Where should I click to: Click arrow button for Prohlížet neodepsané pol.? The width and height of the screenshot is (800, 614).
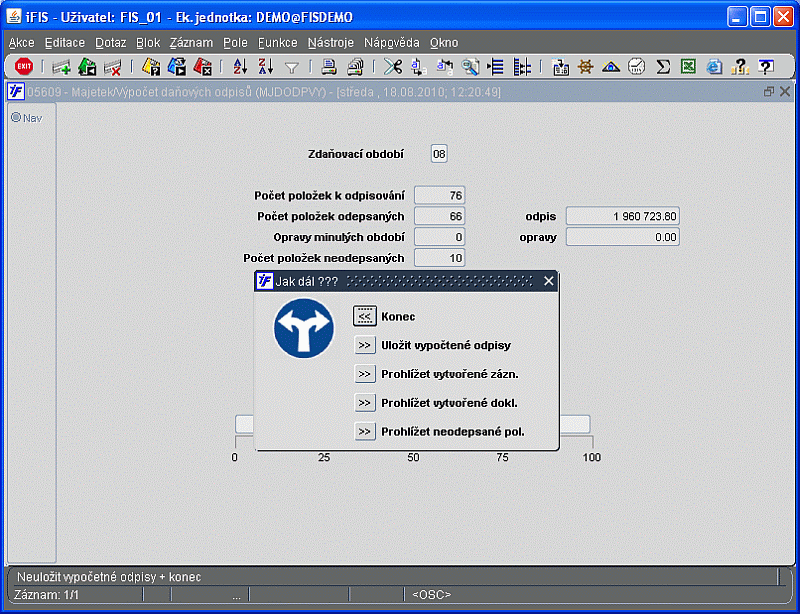click(365, 431)
